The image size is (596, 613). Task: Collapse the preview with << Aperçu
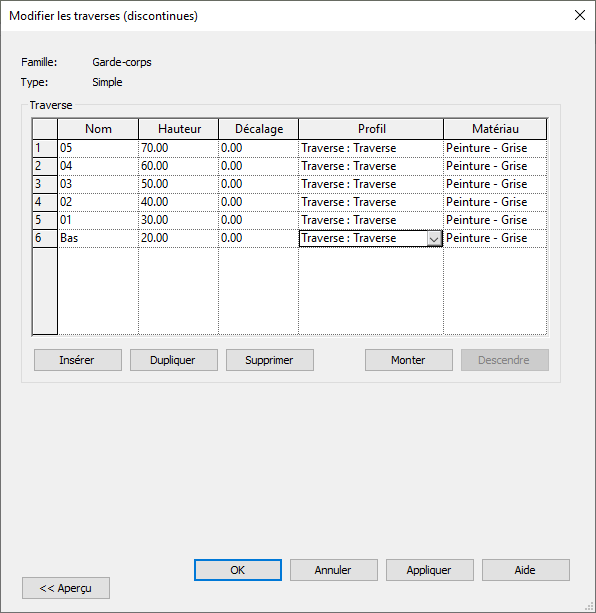pos(66,588)
